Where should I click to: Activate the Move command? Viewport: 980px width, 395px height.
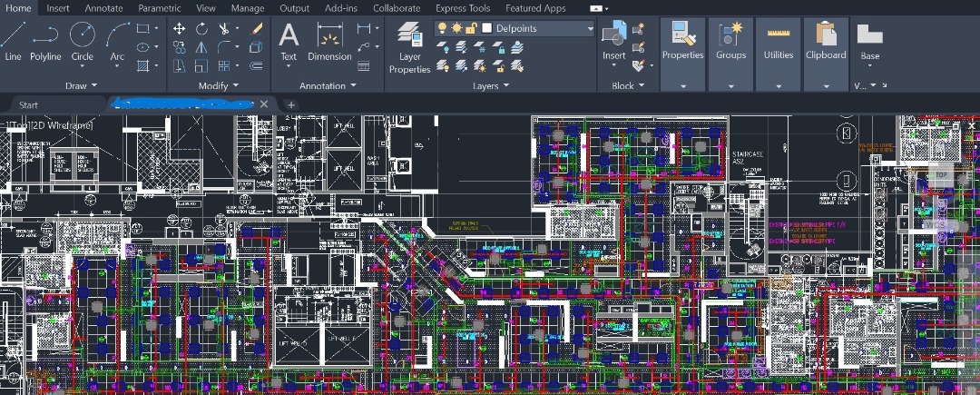(x=180, y=29)
